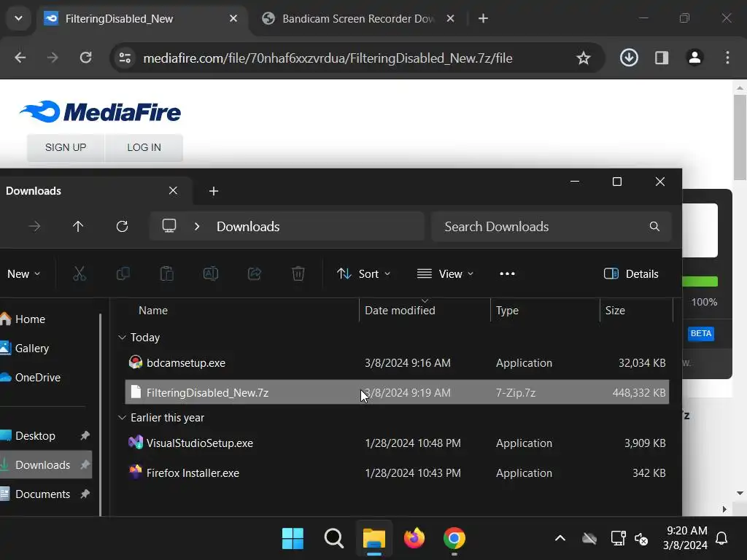Reload the MediaFire page
Viewport: 747px width, 560px height.
point(86,58)
